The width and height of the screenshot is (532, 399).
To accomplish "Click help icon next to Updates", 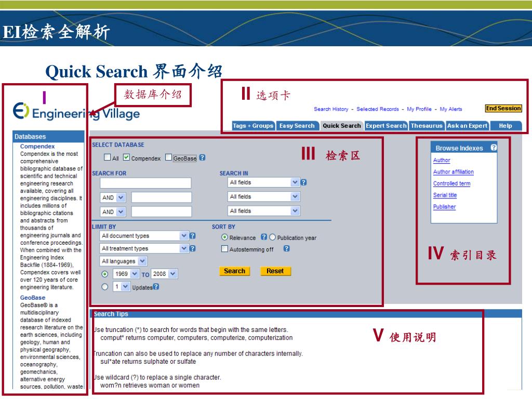I will [x=156, y=286].
